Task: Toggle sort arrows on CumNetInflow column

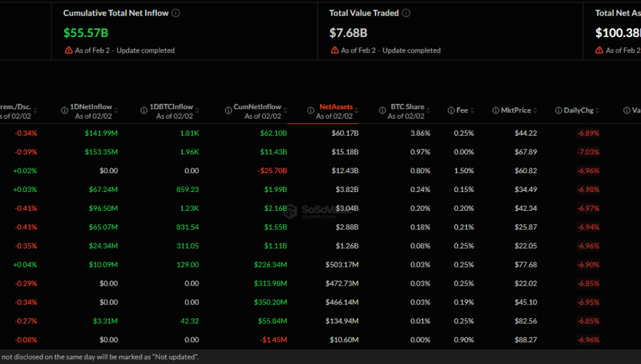Action: pyautogui.click(x=286, y=107)
